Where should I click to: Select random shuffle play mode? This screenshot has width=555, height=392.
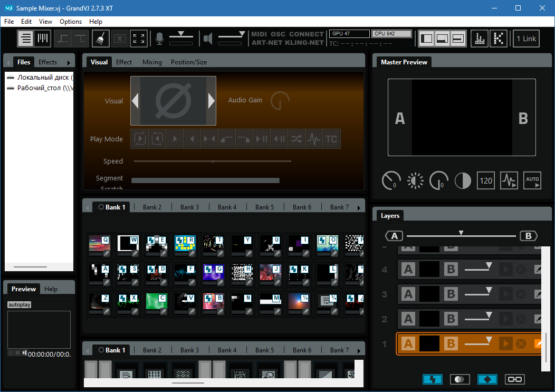pos(296,139)
